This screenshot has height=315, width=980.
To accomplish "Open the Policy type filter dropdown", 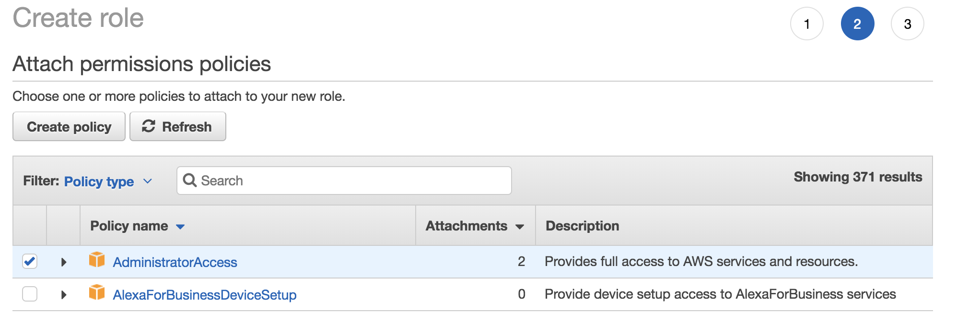I will coord(108,182).
